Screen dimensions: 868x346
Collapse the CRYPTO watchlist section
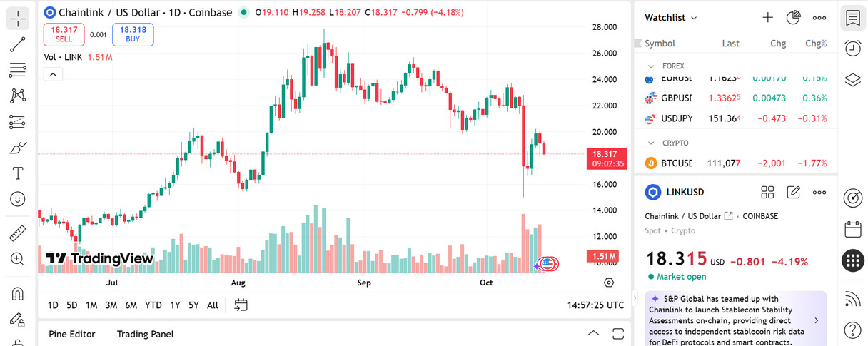click(x=651, y=143)
